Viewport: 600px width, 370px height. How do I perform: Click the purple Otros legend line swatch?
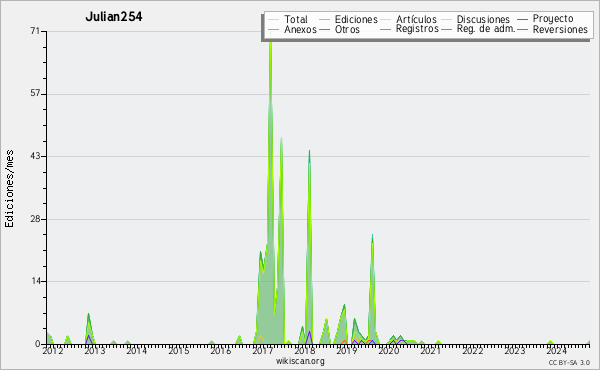(x=324, y=29)
